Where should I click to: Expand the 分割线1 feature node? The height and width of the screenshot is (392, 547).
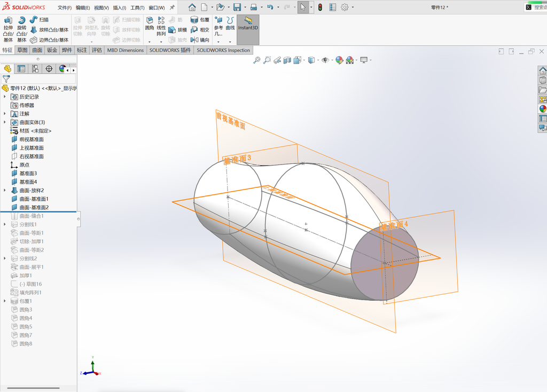coord(4,224)
